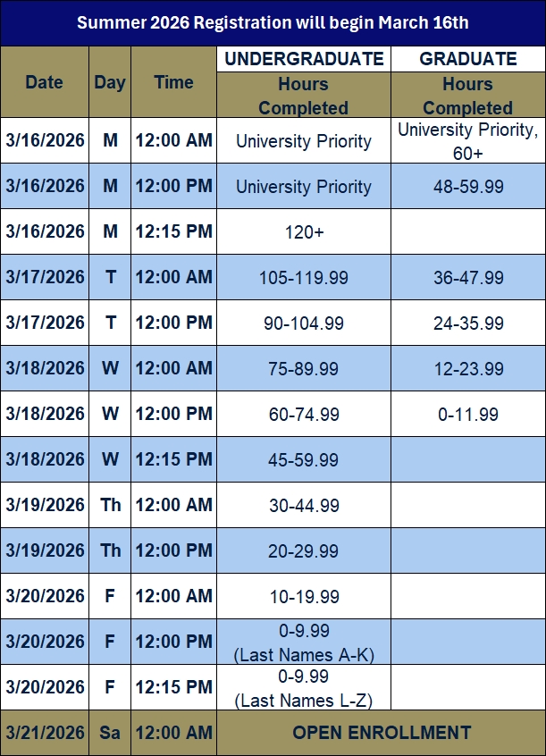Screen dimensions: 546x756
Task: Click the 'Sa' day cell
Action: point(110,733)
